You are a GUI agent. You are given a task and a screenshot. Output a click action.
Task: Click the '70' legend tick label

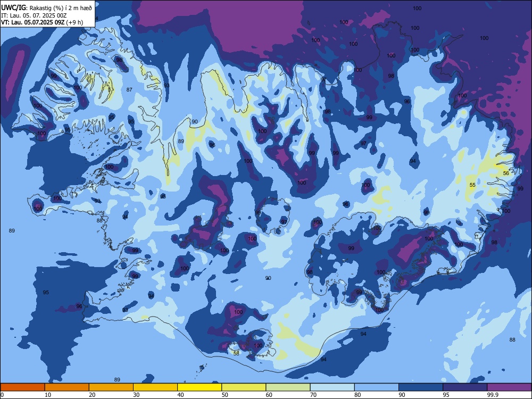pyautogui.click(x=313, y=395)
